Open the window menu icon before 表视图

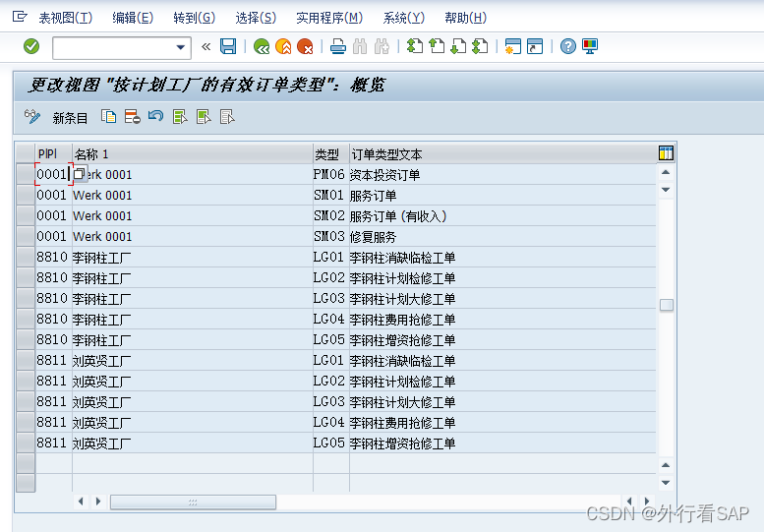(x=20, y=17)
